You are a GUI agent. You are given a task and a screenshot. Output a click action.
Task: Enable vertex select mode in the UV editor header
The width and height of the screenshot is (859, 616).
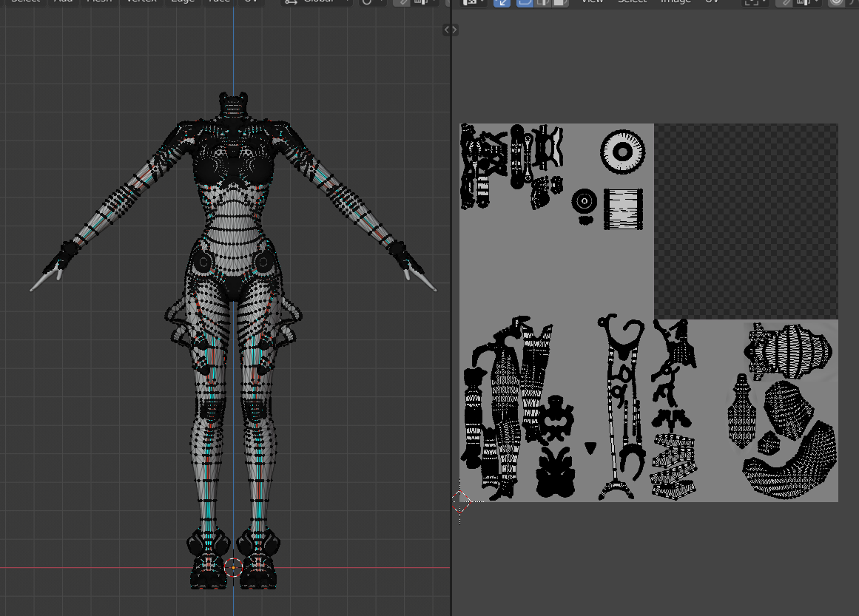pos(525,2)
